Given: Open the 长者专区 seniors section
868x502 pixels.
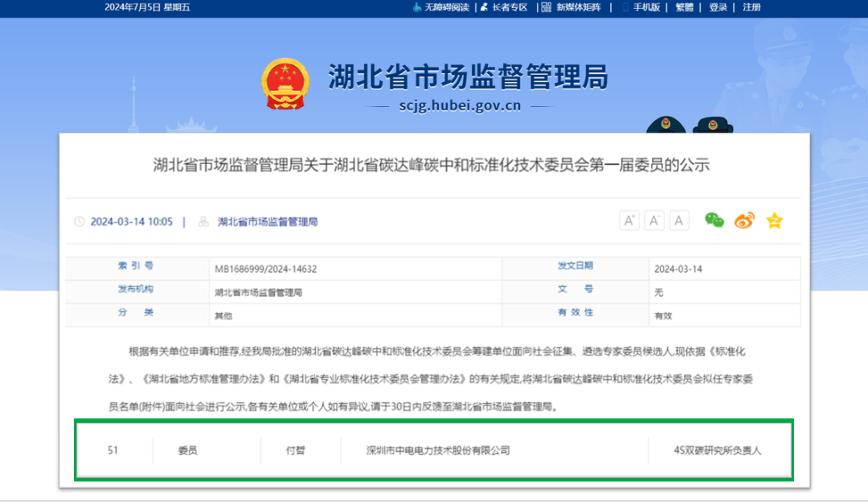Looking at the screenshot, I should (x=509, y=7).
